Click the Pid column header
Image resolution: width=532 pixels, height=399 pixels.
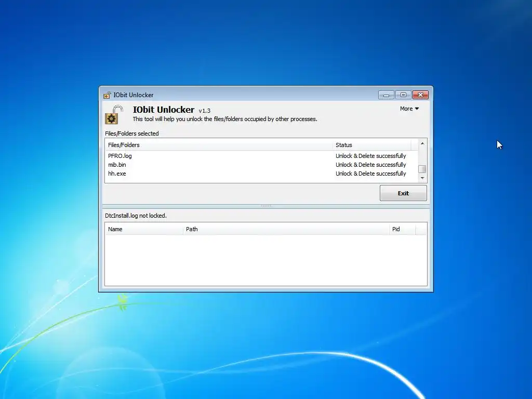(x=403, y=229)
